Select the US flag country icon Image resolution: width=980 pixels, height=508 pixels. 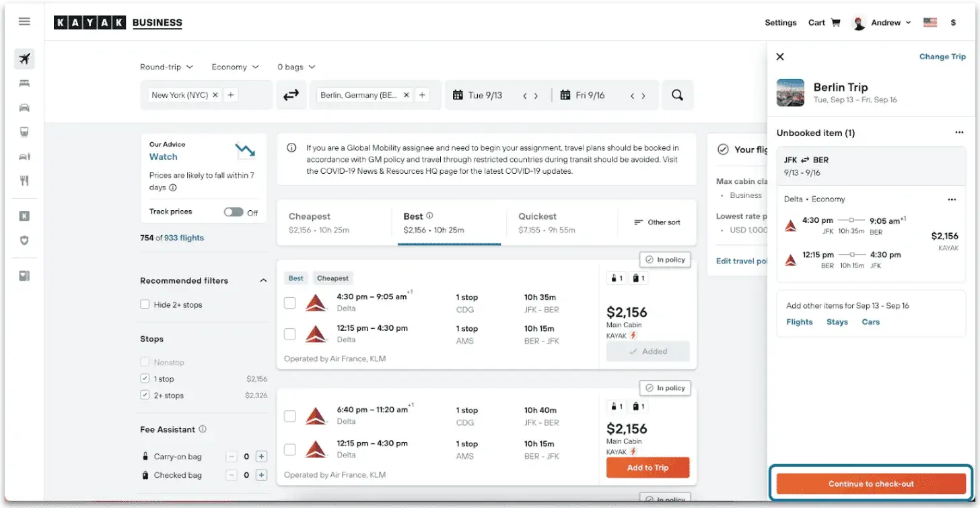point(930,22)
